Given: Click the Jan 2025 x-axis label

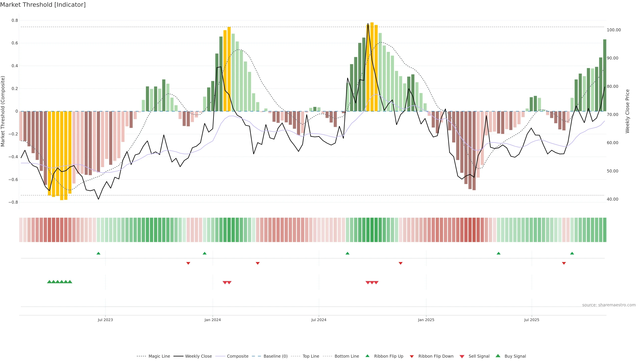Looking at the screenshot, I should point(426,320).
